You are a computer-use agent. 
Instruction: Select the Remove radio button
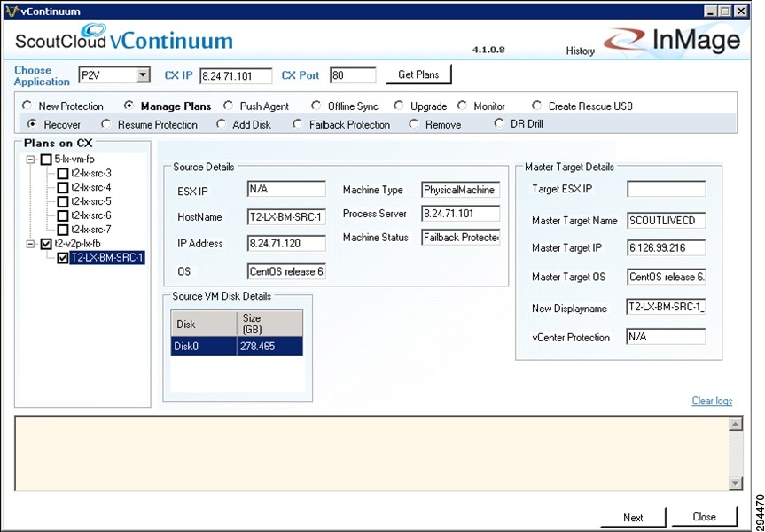[x=414, y=124]
